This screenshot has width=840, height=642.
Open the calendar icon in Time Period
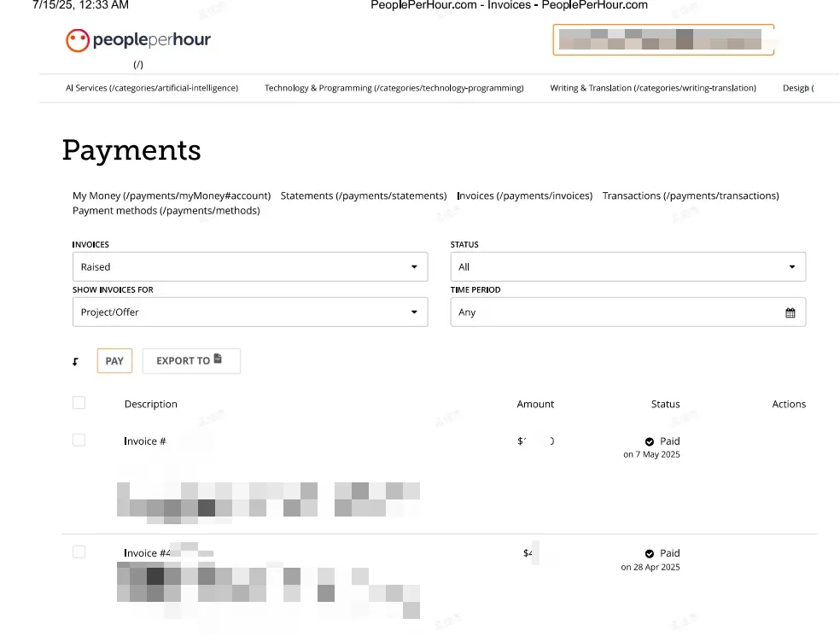pos(790,312)
